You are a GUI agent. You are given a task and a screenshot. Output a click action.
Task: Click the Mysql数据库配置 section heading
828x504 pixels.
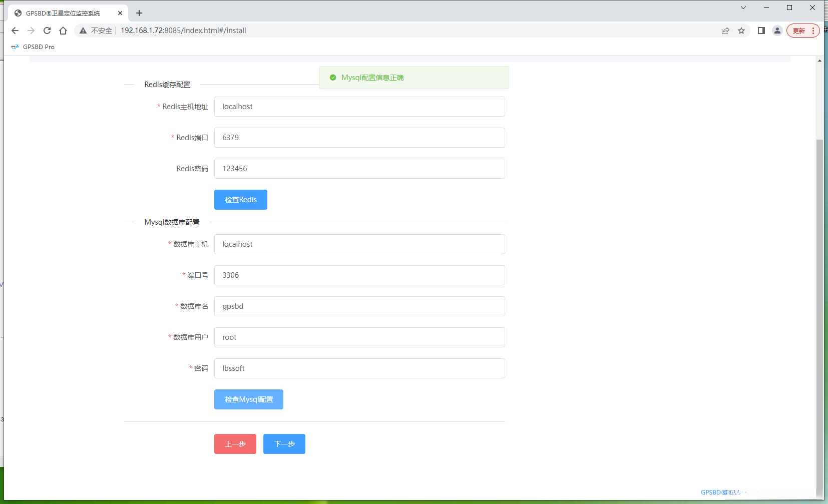[x=172, y=222]
